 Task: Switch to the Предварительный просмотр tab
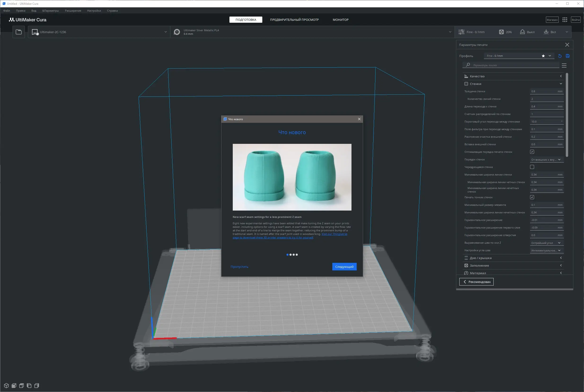(294, 20)
